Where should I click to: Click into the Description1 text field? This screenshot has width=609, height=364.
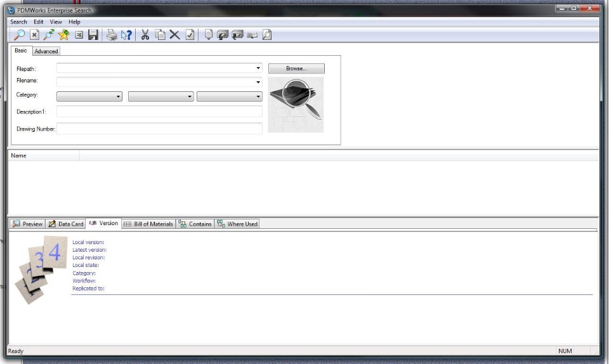[159, 112]
